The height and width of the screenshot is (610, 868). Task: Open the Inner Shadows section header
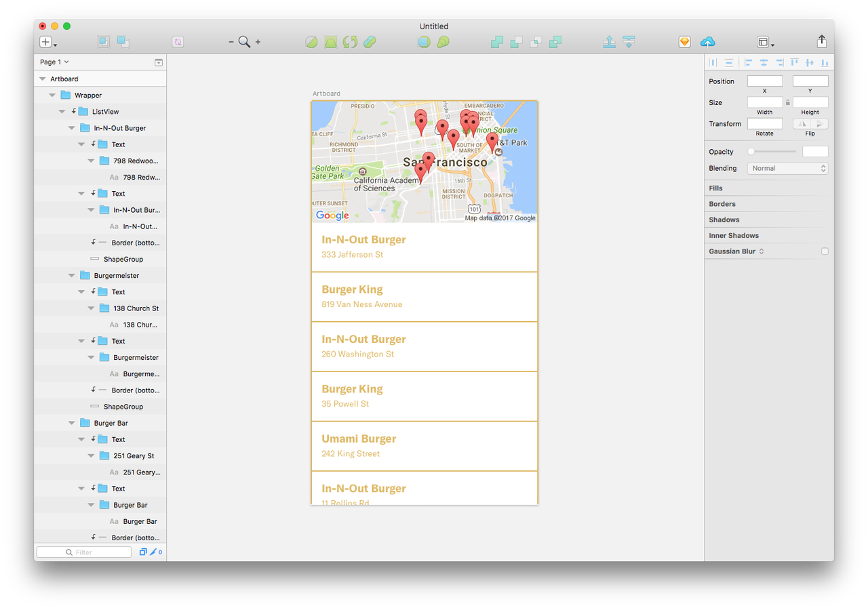coord(769,235)
